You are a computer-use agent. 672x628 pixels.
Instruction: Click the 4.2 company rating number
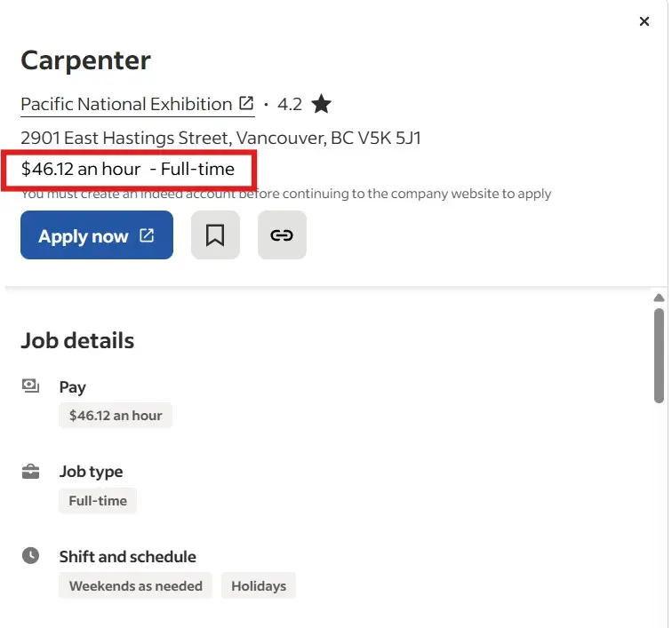point(290,105)
